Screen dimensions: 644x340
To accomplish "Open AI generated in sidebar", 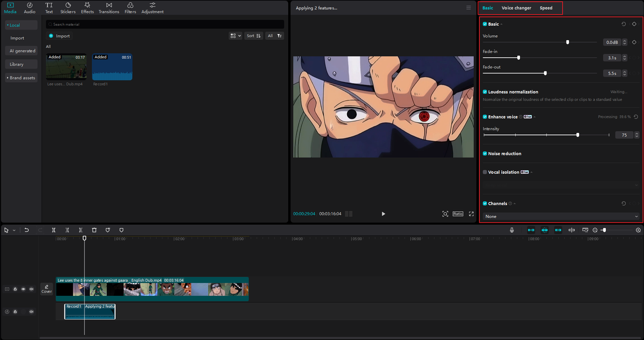I will coord(22,51).
